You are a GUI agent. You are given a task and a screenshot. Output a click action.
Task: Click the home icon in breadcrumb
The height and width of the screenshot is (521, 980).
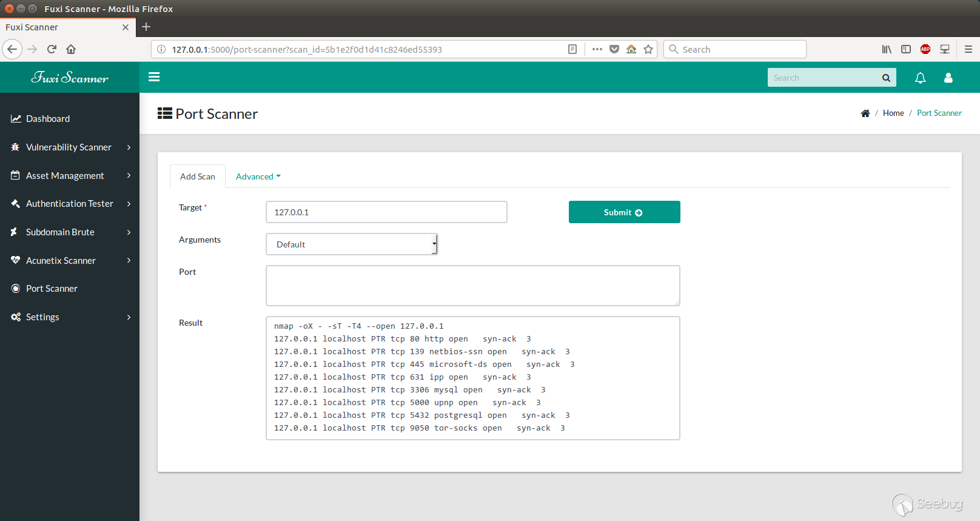pos(865,113)
